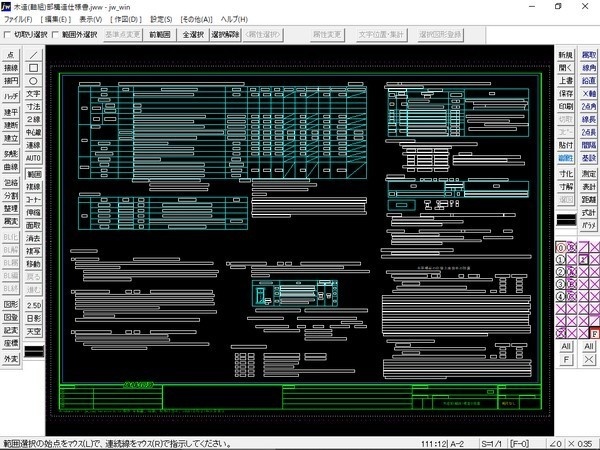This screenshot has width=600, height=450.
Task: Click the 外変 external edit tool
Action: click(11, 359)
